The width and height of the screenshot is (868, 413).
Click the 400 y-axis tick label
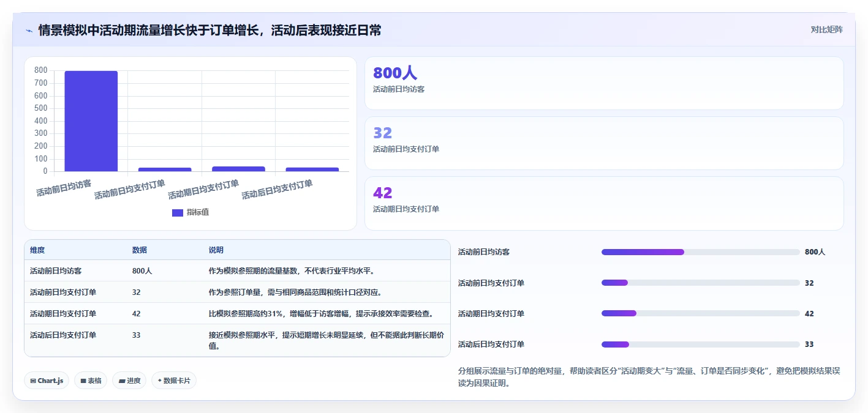coord(41,121)
